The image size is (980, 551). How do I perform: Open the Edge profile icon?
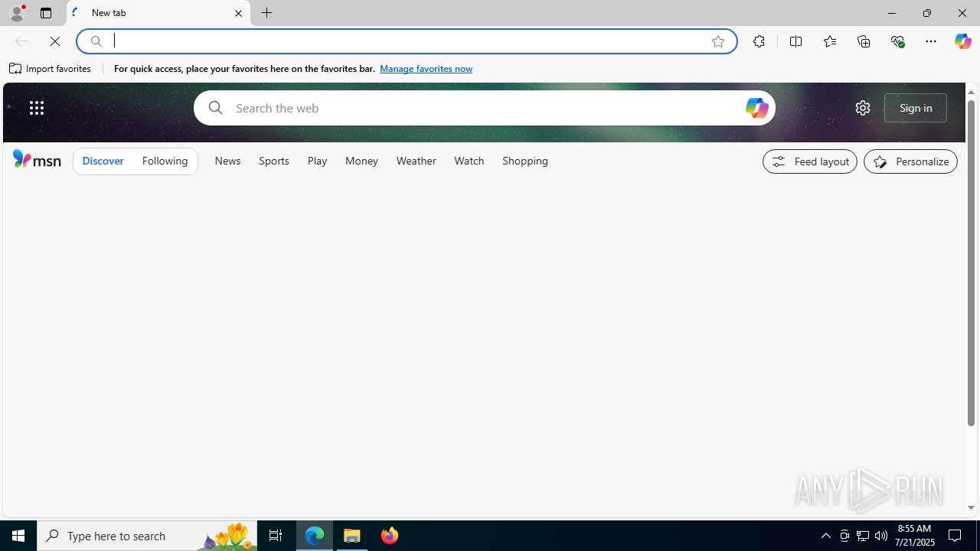[16, 13]
